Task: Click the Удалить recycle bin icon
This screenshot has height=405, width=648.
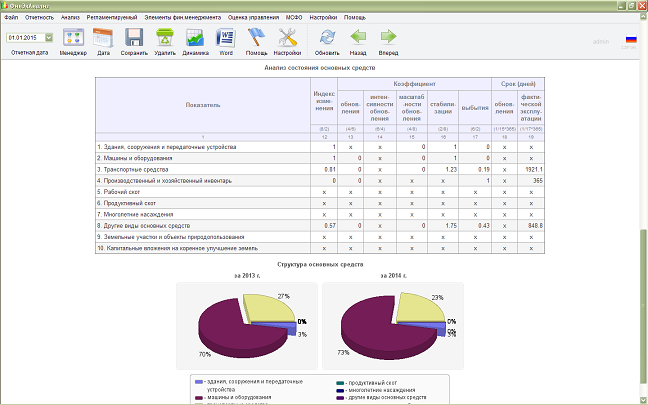Action: 165,38
